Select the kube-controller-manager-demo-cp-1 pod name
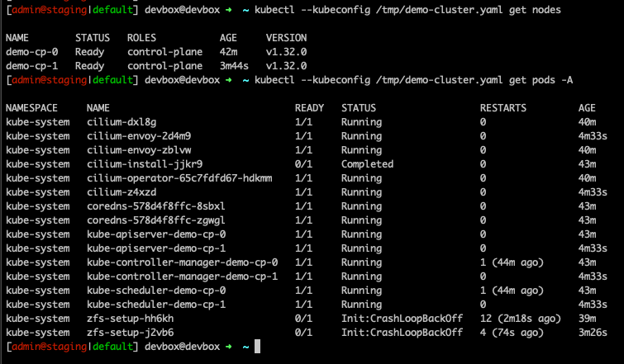The width and height of the screenshot is (624, 364). pos(182,277)
